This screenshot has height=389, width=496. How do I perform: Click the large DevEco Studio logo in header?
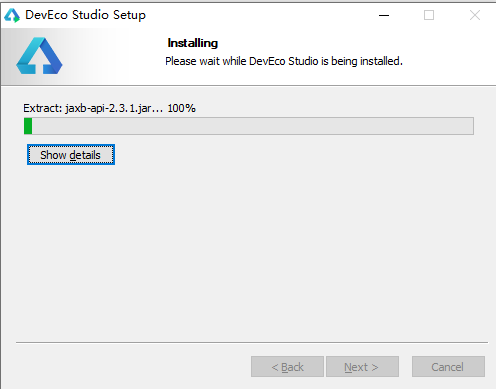[x=39, y=56]
